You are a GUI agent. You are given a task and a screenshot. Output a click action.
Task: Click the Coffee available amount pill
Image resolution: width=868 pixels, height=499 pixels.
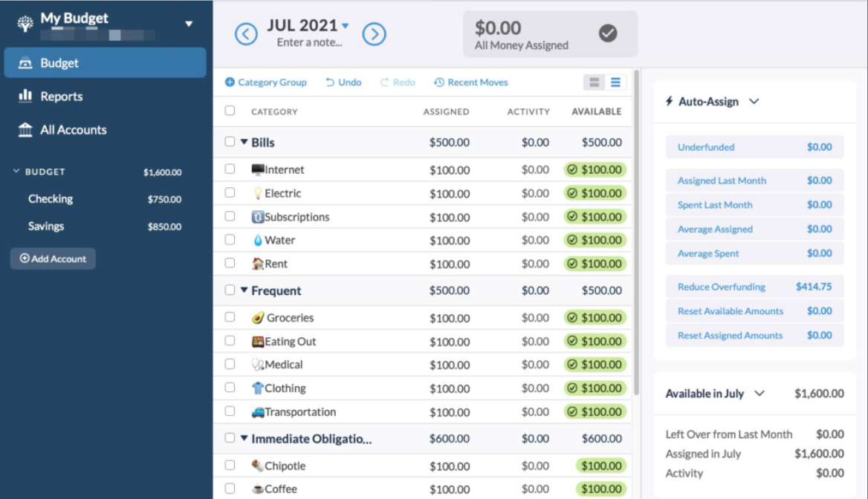(x=601, y=489)
